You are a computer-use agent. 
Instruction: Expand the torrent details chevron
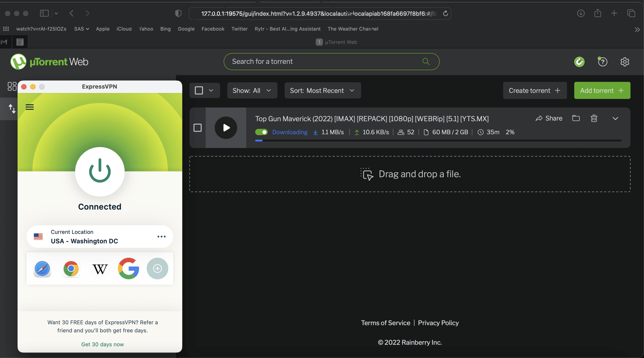point(615,118)
